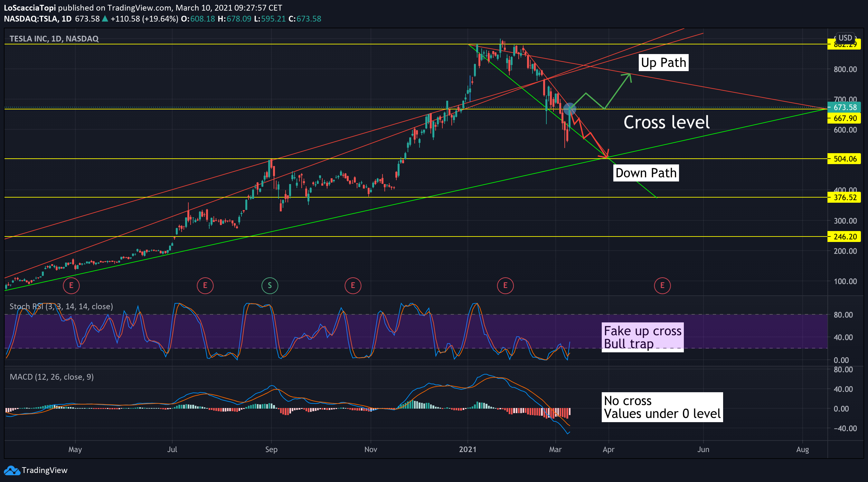Click the May label on the time axis

pos(75,450)
